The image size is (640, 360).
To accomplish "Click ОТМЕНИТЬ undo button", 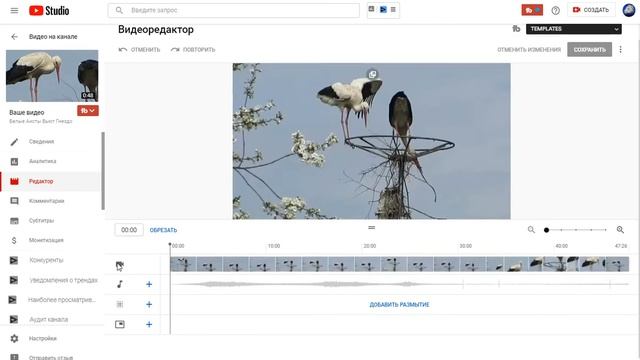I will tap(139, 50).
